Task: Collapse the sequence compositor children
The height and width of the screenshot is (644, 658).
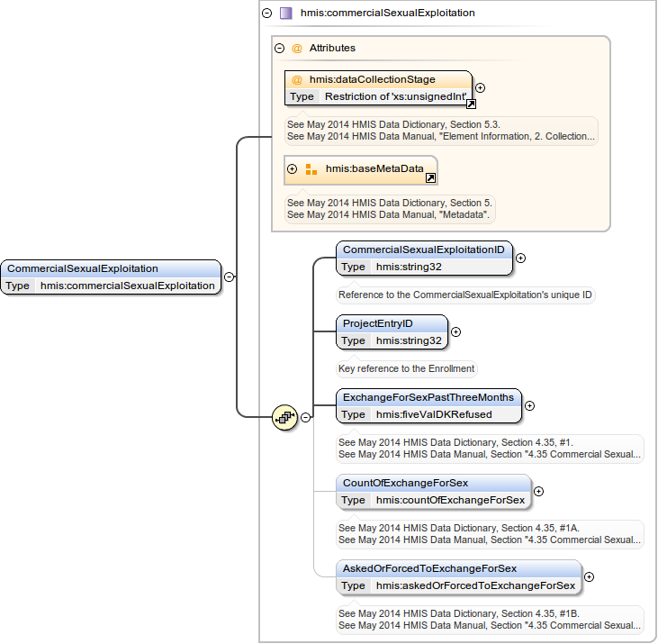Action: point(306,417)
